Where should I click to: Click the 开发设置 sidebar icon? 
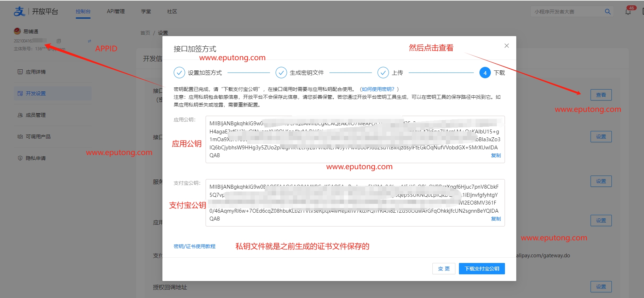click(20, 93)
